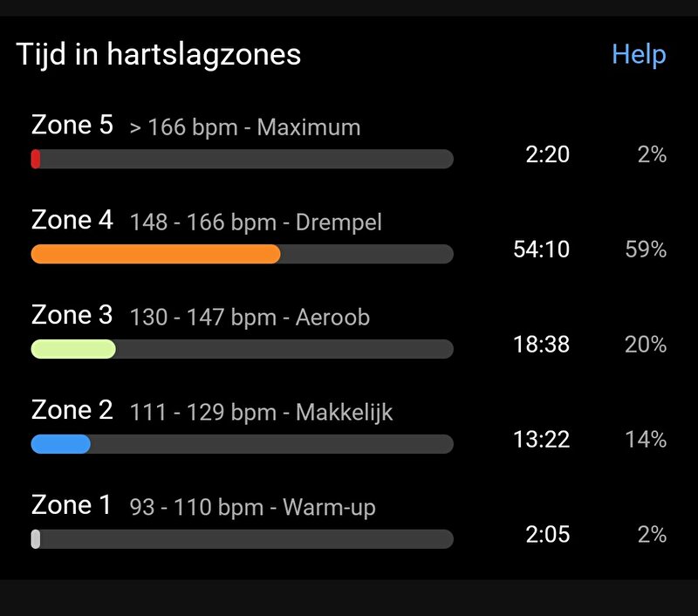Image resolution: width=698 pixels, height=616 pixels.
Task: Open the Help link
Action: coord(639,55)
